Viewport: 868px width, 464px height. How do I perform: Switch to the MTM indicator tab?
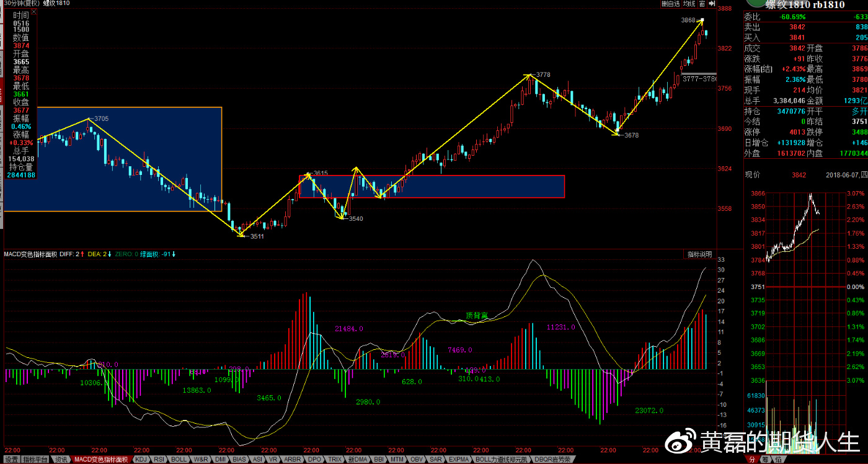click(x=397, y=460)
